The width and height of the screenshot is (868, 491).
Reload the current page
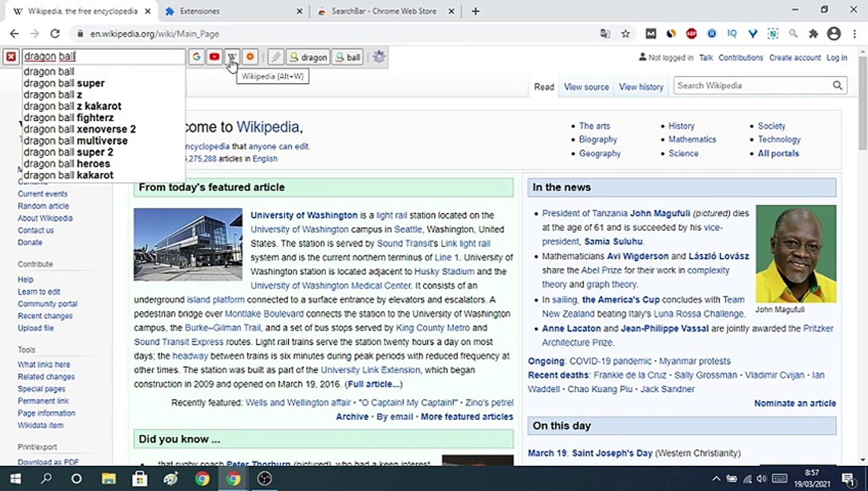(x=55, y=33)
